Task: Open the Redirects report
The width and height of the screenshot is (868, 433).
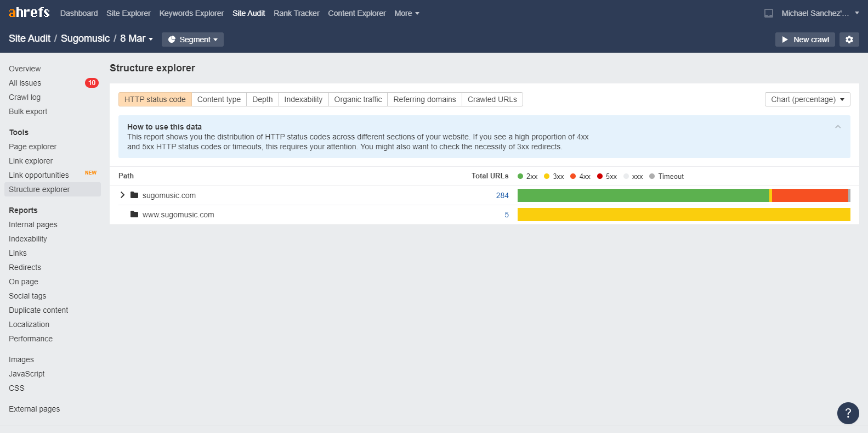Action: [x=25, y=267]
